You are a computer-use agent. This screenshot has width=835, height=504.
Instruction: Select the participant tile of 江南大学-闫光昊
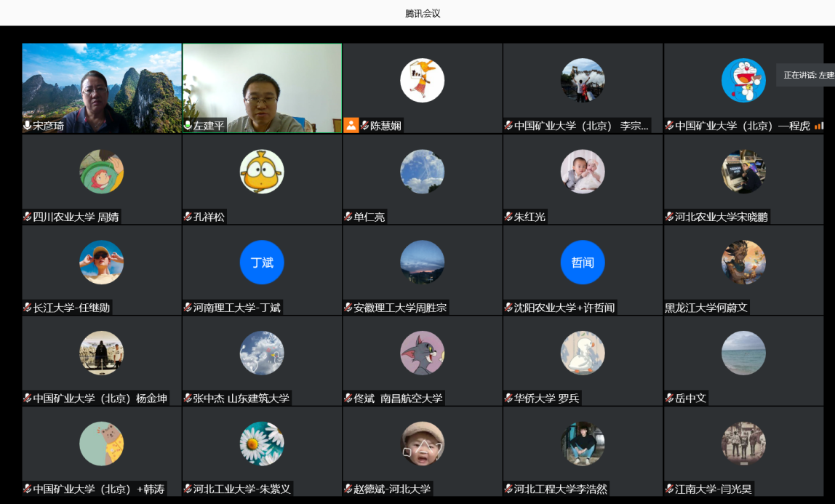coord(743,451)
